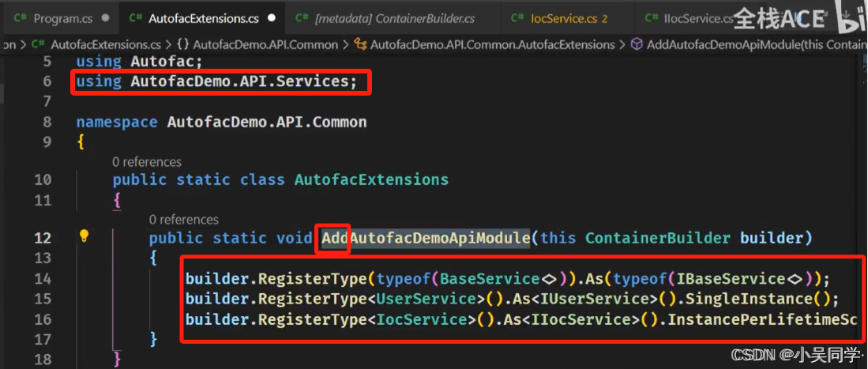Click the C# file icon in breadcrumb
The height and width of the screenshot is (369, 868).
pyautogui.click(x=38, y=44)
